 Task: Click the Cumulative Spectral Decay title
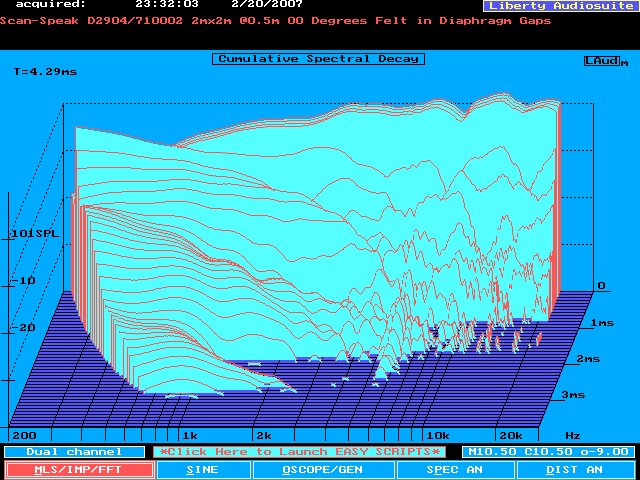(318, 59)
